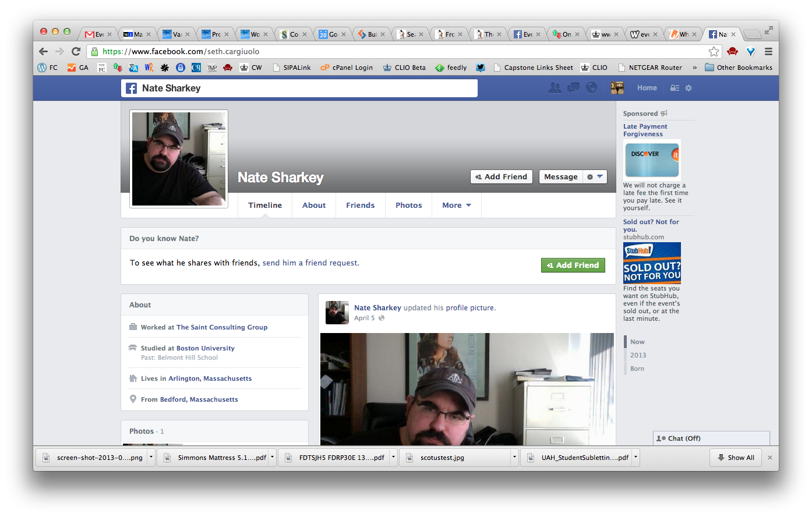Click Show All downloads button
The width and height of the screenshot is (812, 517).
(736, 458)
